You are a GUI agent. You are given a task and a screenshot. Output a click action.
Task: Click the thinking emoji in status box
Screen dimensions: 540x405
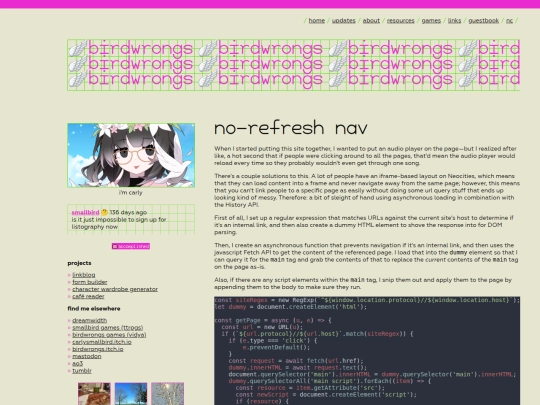pos(105,212)
